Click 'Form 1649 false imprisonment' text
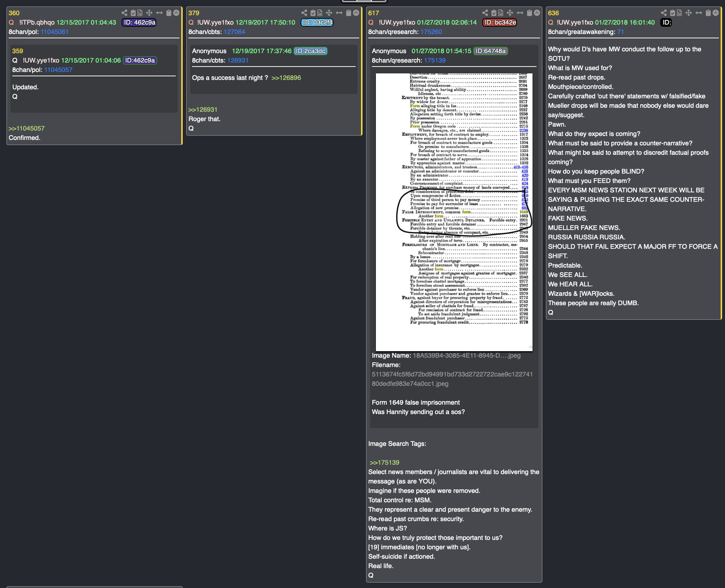Screen dimensions: 725x588 tap(416, 402)
